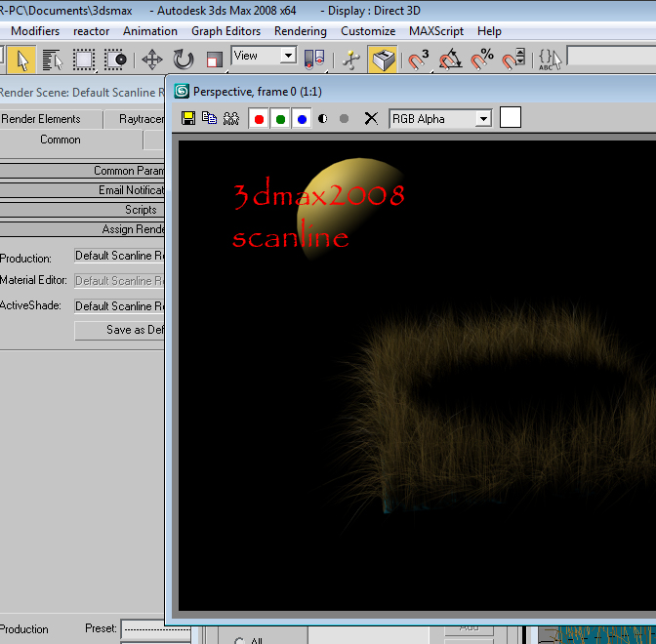Copy rendered image to clipboard
Screen dimensions: 656x644
coord(209,119)
